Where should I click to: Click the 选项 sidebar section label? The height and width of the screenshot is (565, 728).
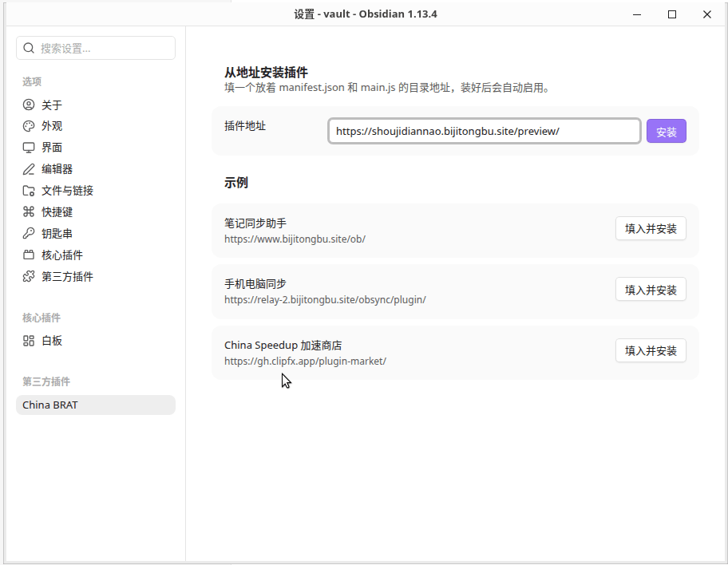[x=32, y=81]
